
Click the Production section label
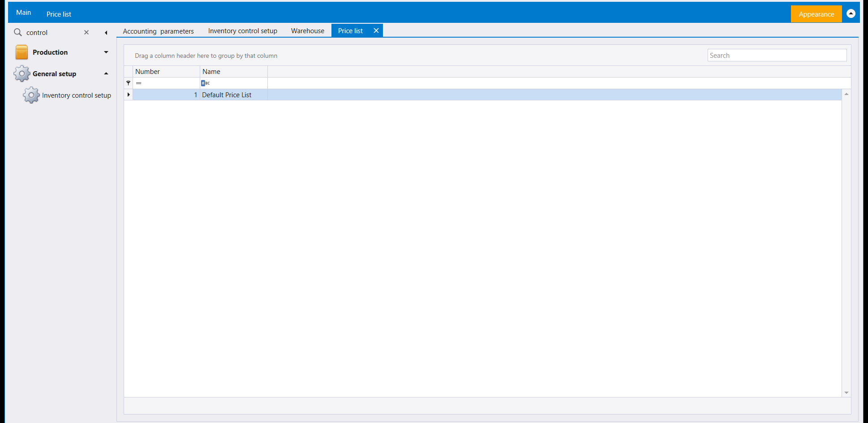tap(50, 52)
